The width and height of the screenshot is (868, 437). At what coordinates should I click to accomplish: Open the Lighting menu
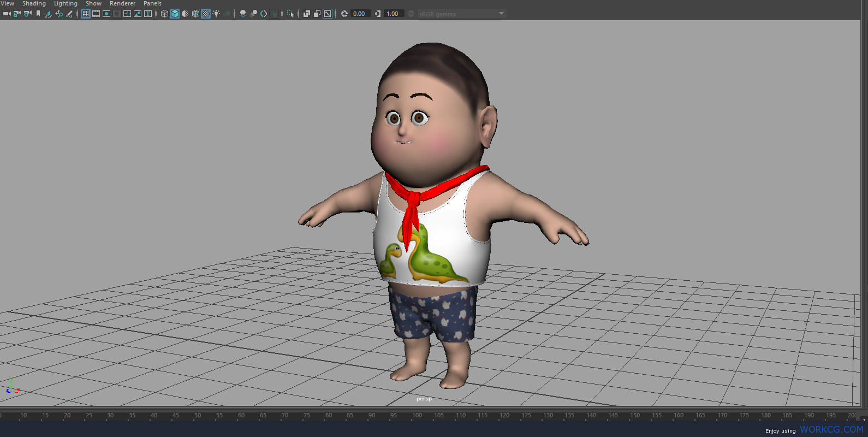point(66,3)
